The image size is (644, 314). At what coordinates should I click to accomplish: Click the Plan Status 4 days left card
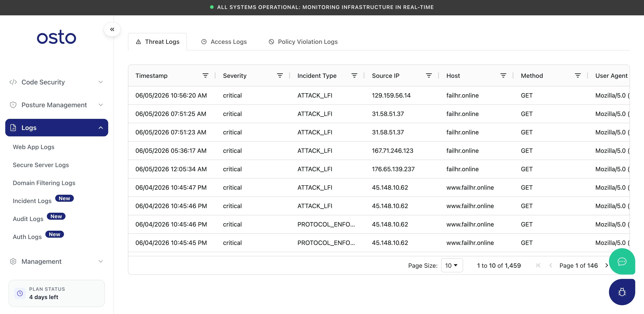(x=57, y=293)
